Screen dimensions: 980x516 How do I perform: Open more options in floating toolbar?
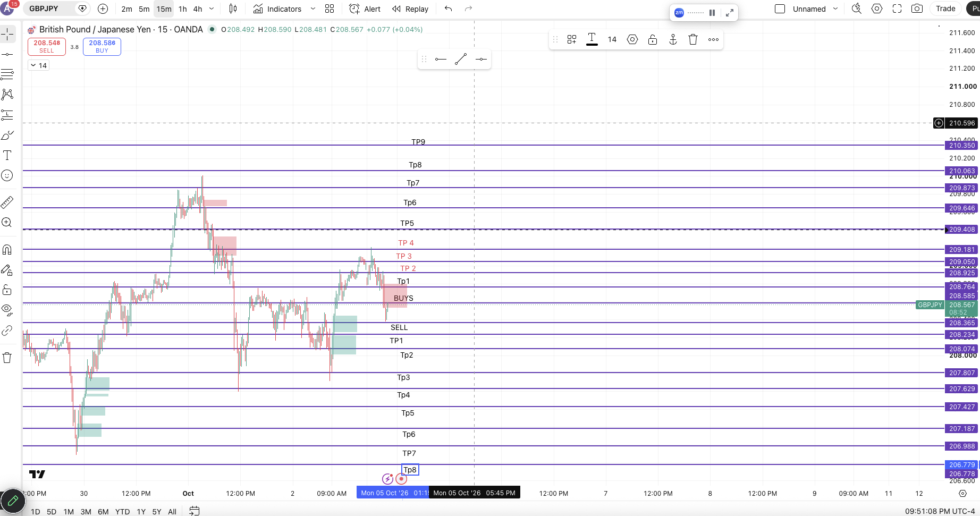(x=713, y=39)
